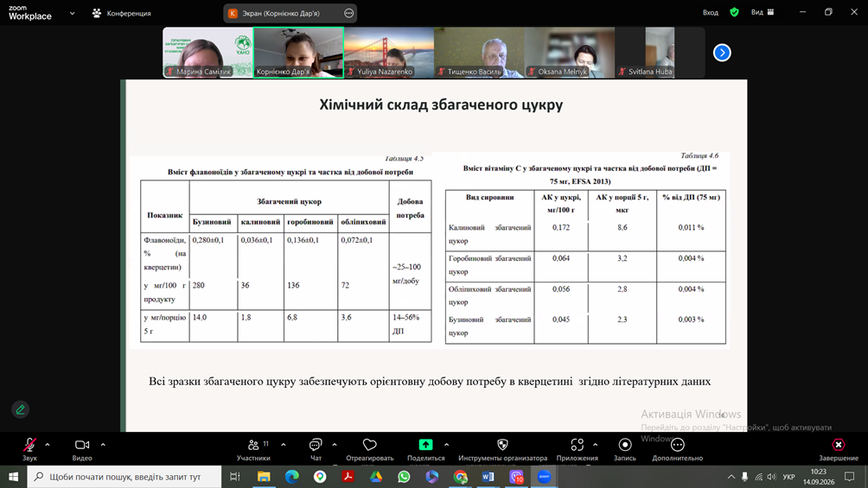
Task: Open Zoom Workplace dropdown chevron
Action: coord(72,13)
